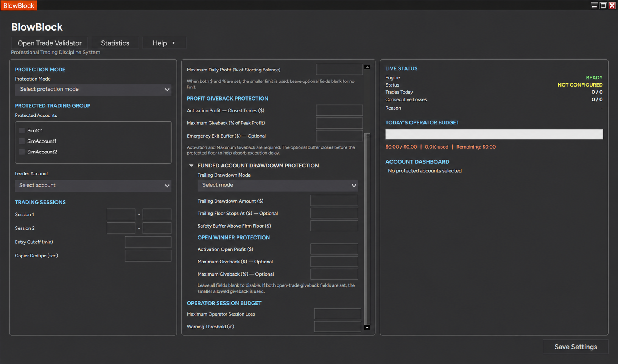Click the Maximum Daily Profit percent field
The width and height of the screenshot is (618, 364).
(x=339, y=70)
